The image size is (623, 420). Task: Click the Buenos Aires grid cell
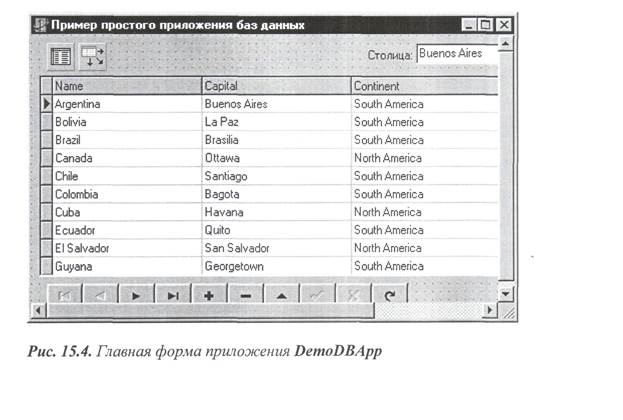click(277, 104)
